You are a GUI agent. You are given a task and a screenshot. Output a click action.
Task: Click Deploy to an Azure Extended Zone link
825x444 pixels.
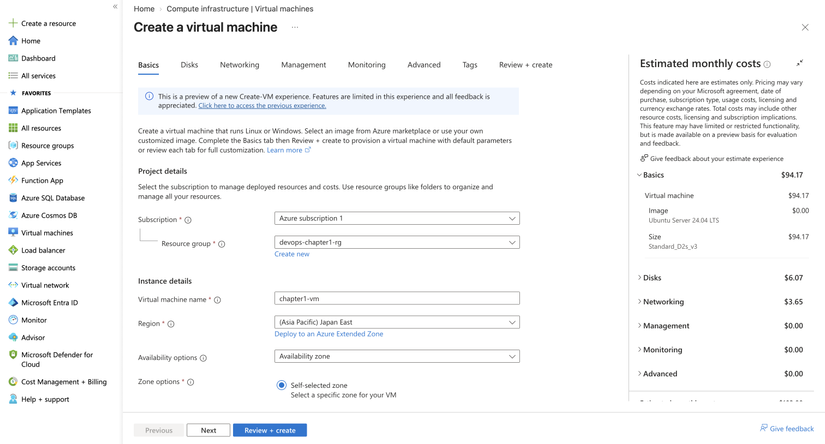(329, 334)
